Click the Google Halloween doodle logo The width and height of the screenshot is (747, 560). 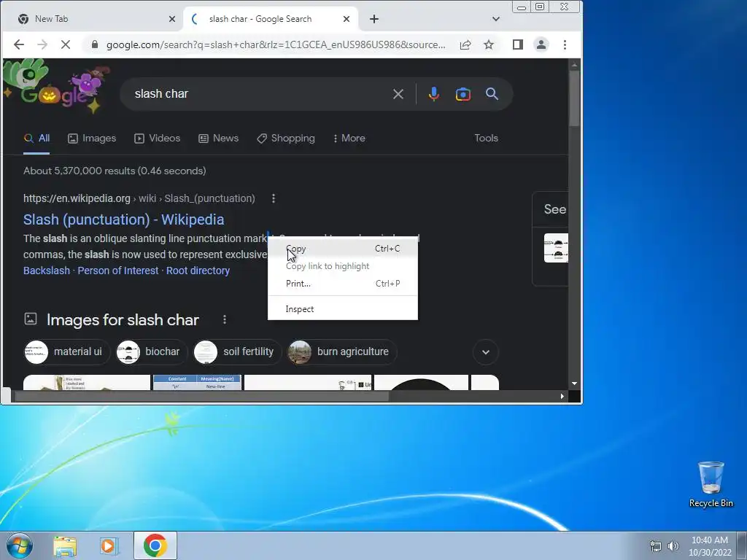[x=56, y=86]
